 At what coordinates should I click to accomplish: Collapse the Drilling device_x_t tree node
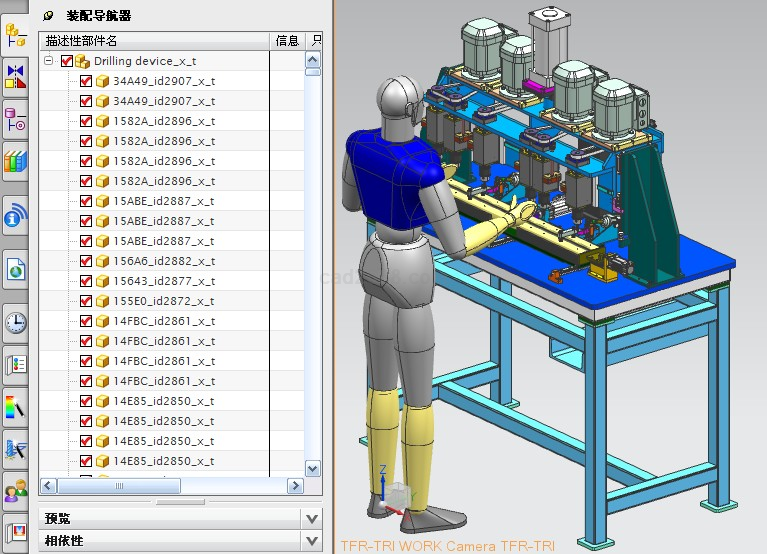(x=49, y=61)
